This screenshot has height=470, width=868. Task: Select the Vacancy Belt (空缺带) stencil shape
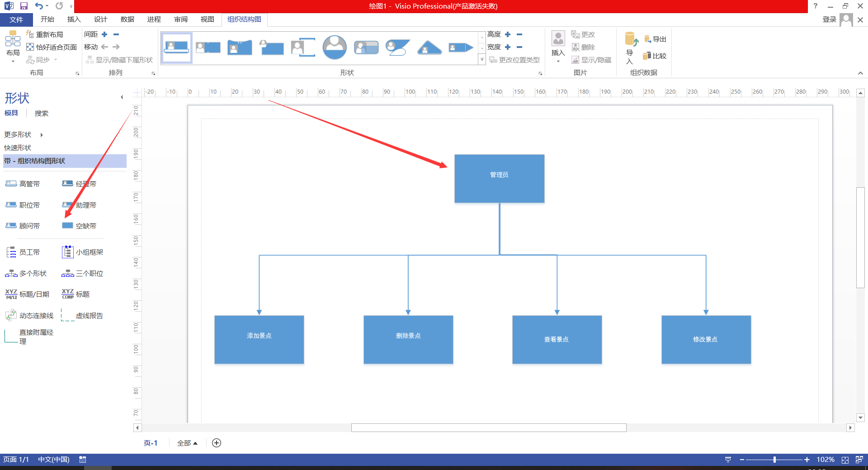click(x=79, y=226)
